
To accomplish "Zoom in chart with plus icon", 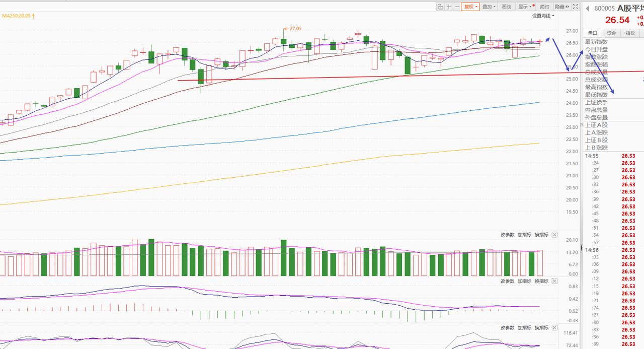I will [x=449, y=7].
